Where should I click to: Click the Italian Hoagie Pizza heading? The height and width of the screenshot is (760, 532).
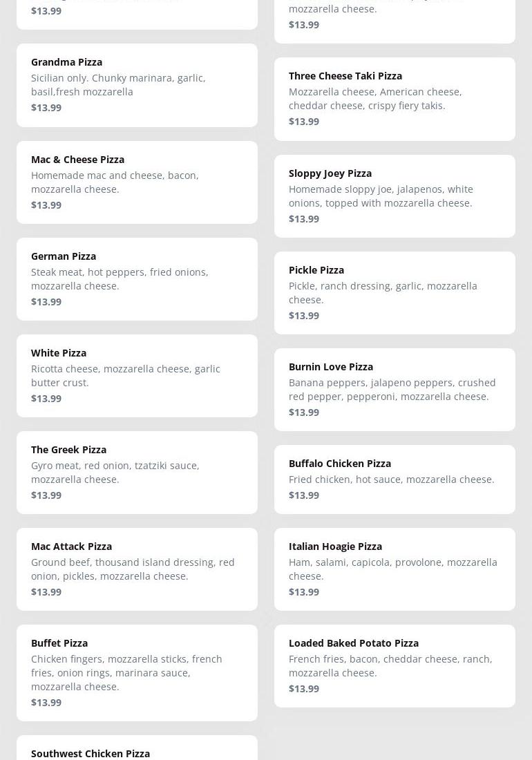(335, 547)
